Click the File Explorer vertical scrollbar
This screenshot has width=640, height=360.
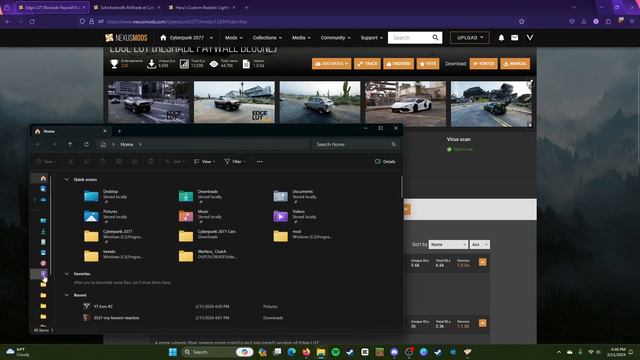point(402,187)
